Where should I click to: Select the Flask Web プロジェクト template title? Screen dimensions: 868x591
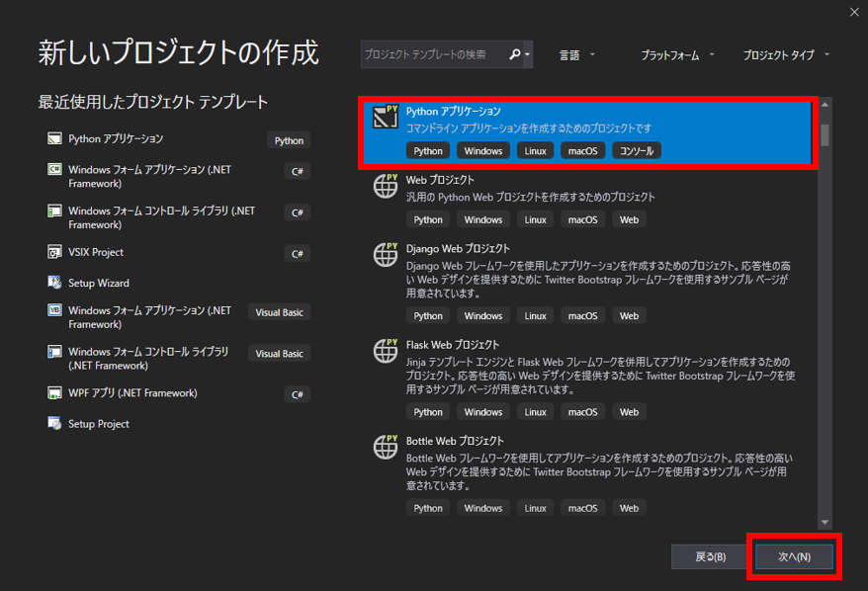tap(453, 345)
